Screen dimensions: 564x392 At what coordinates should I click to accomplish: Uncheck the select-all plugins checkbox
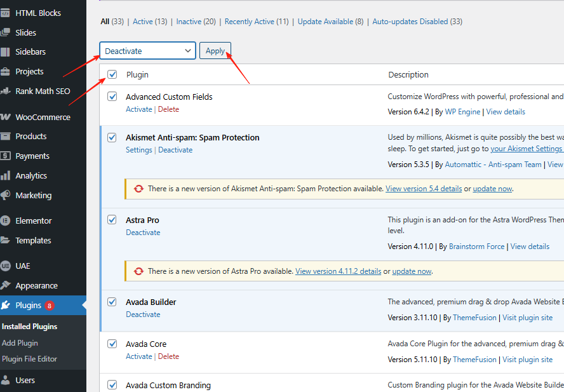pos(112,74)
